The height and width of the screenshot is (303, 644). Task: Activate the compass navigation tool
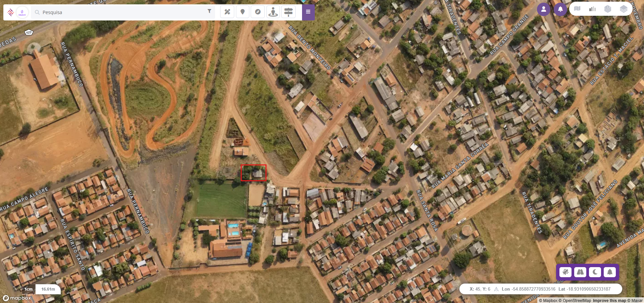258,12
